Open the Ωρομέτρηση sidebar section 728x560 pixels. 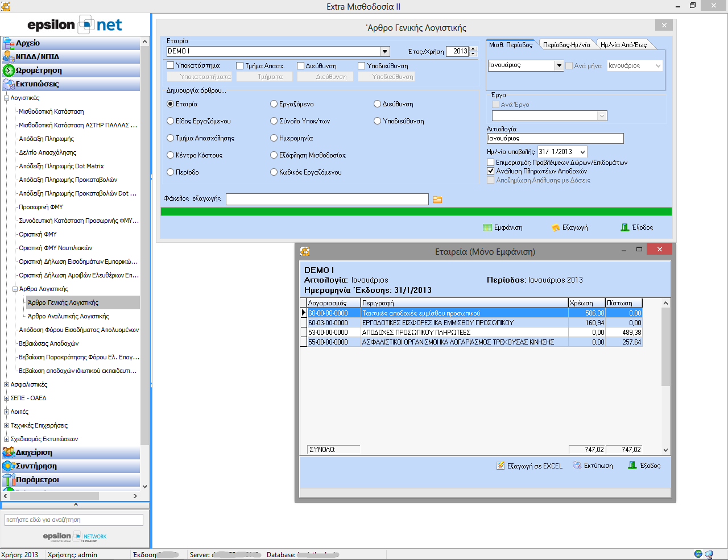pyautogui.click(x=39, y=70)
